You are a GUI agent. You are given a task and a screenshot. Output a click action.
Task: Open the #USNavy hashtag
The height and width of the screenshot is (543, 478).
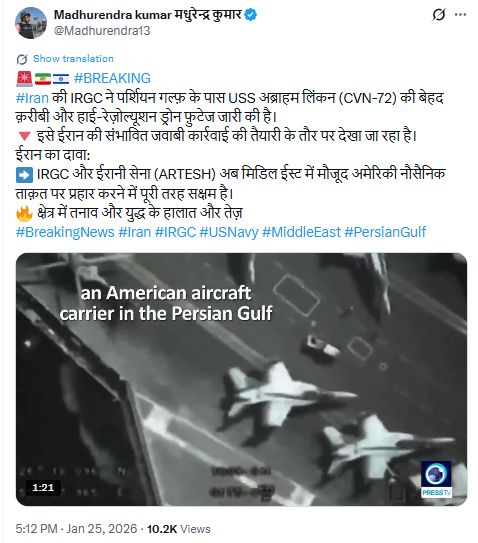[229, 232]
